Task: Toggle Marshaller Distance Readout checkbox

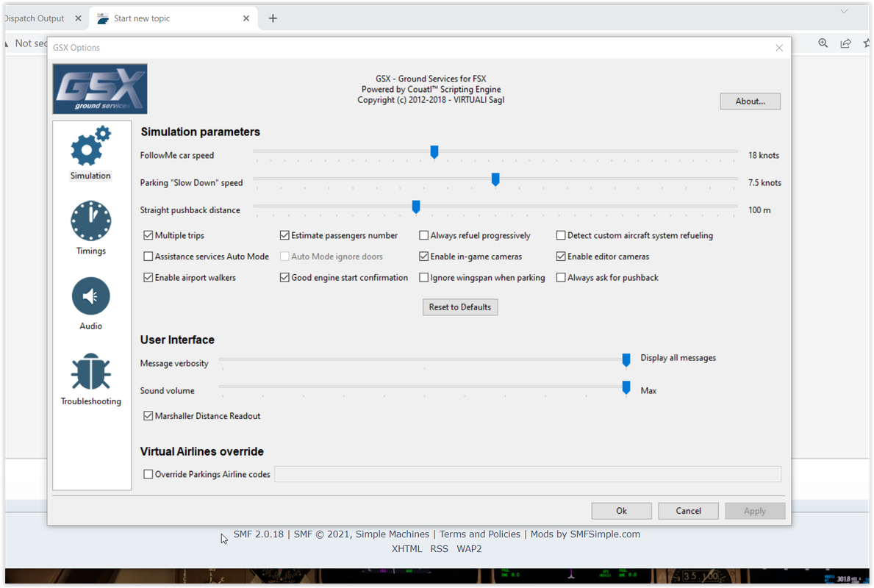Action: point(148,416)
